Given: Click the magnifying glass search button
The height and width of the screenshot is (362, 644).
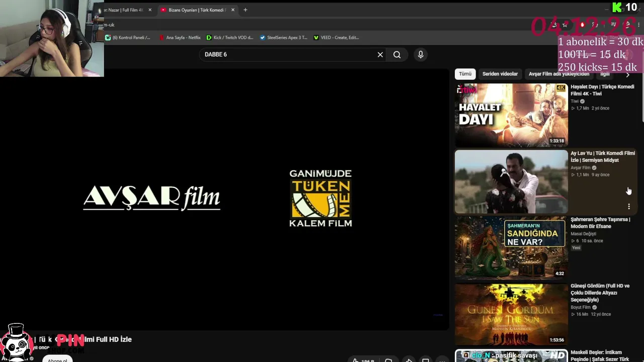Looking at the screenshot, I should [x=397, y=54].
